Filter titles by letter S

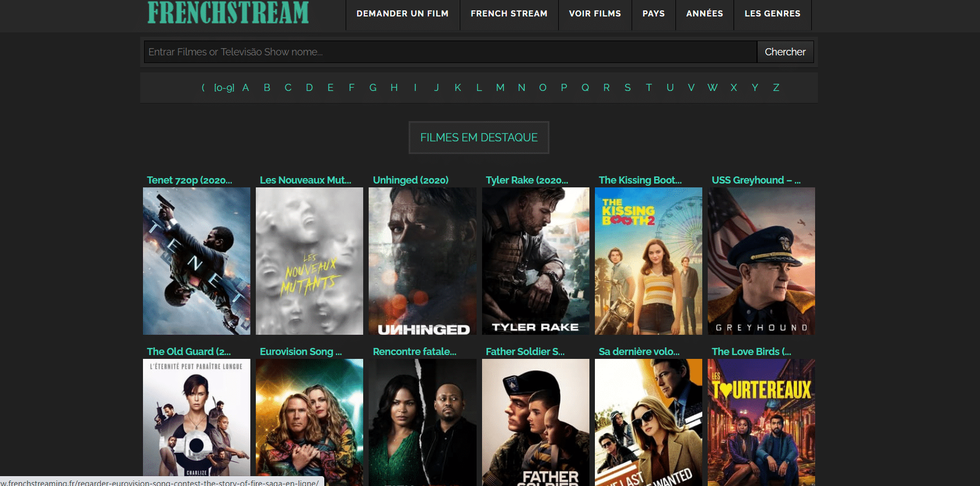click(x=628, y=88)
